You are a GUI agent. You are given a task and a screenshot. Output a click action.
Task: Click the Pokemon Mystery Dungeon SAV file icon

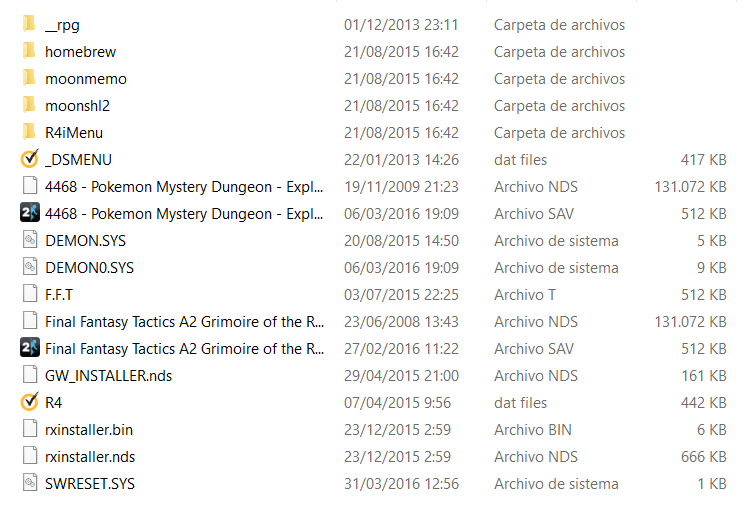29,213
